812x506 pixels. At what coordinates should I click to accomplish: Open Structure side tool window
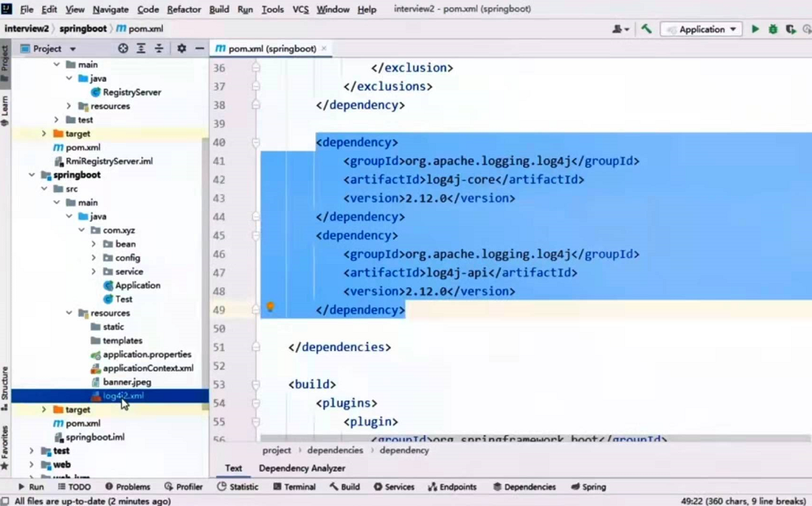click(5, 388)
